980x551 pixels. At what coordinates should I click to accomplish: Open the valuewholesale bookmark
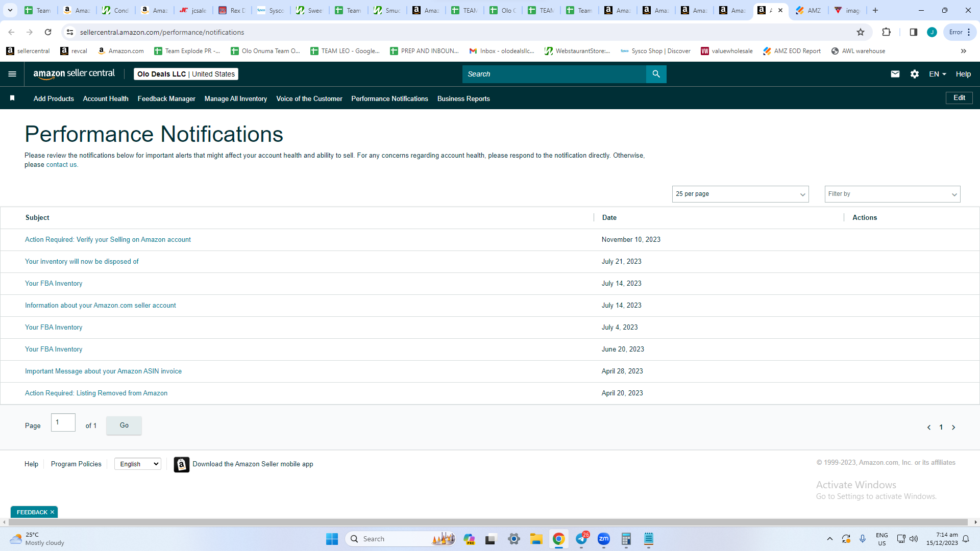point(727,51)
